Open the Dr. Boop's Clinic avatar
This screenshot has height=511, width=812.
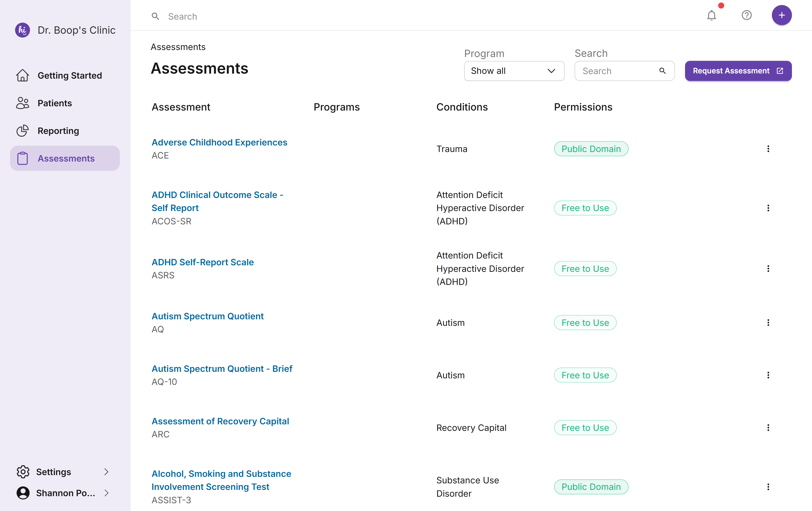pos(22,30)
